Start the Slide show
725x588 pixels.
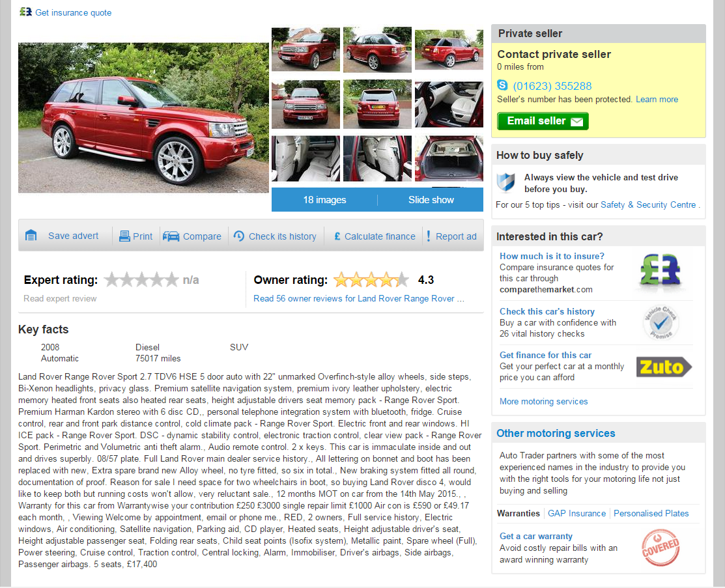pyautogui.click(x=431, y=200)
